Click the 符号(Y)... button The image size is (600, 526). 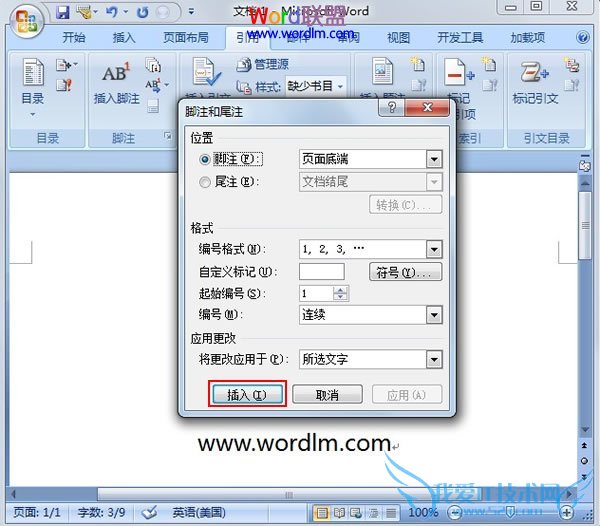pyautogui.click(x=405, y=272)
